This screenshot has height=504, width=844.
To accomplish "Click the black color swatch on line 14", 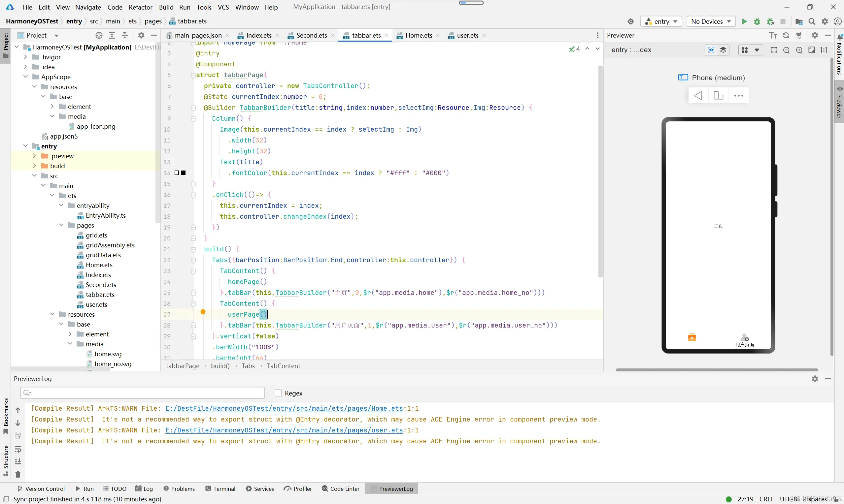I will coord(184,173).
